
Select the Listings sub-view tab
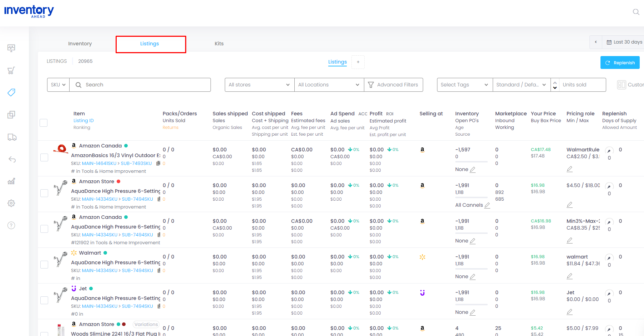(x=338, y=62)
